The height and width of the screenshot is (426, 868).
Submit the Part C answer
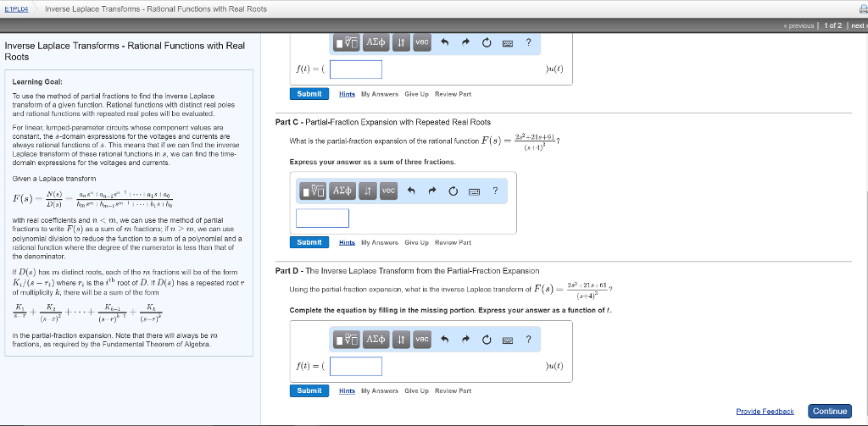(x=309, y=242)
